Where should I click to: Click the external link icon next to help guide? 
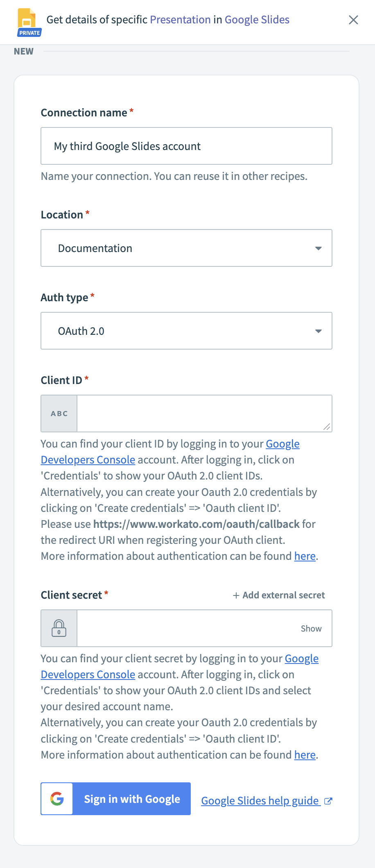coord(328,800)
